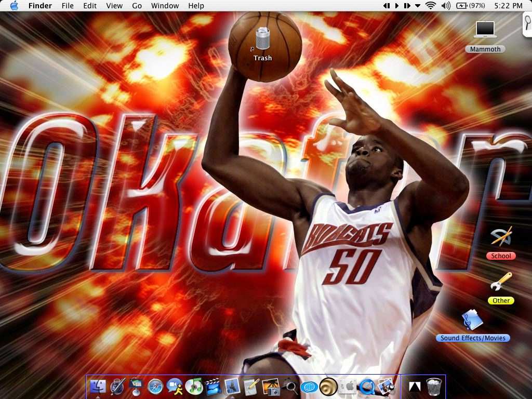Open the Window menu

[165, 6]
